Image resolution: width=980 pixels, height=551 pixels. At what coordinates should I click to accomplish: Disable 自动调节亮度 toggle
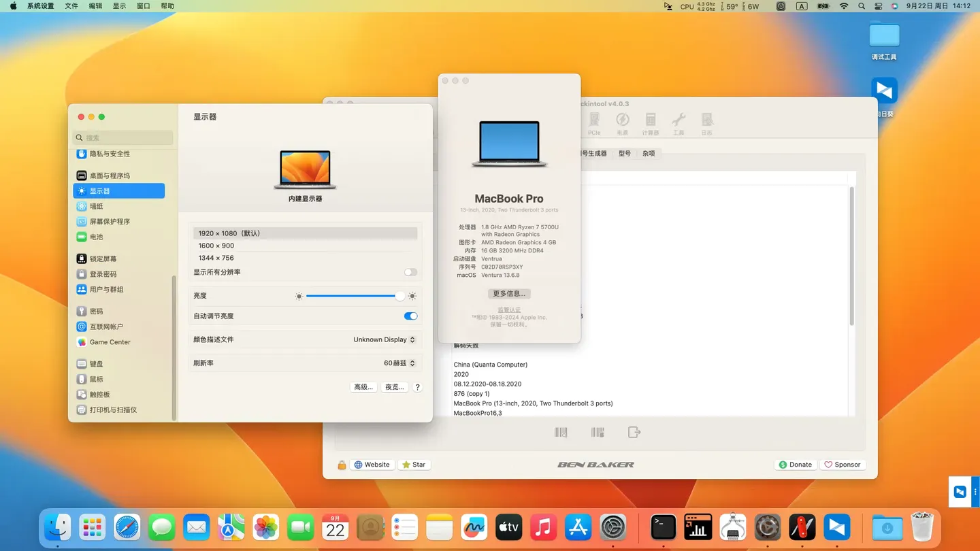click(410, 316)
